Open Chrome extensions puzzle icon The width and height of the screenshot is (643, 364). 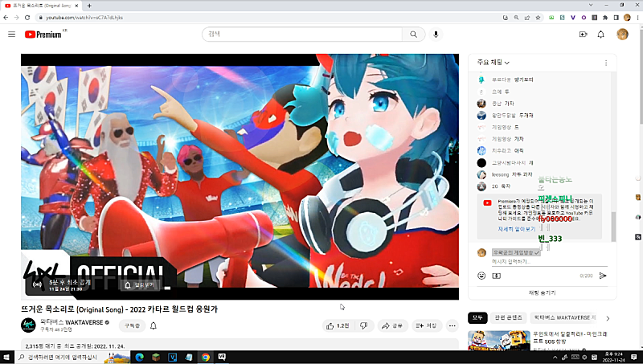[605, 18]
